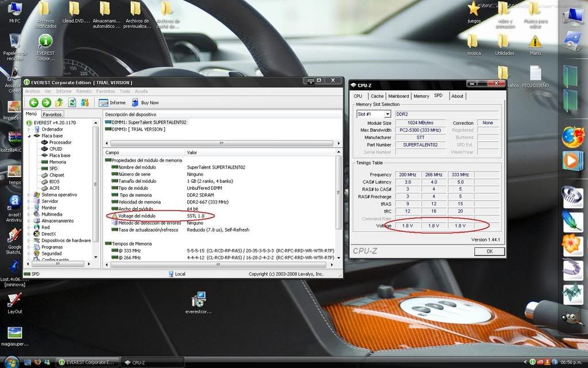The height and width of the screenshot is (368, 588).
Task: Switch to the CPU tab in CPU-Z
Action: (358, 96)
